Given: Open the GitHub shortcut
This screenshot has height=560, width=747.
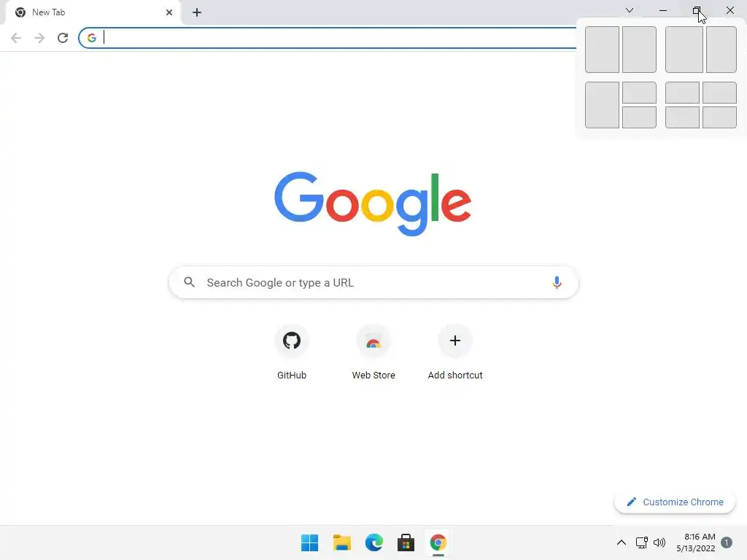Looking at the screenshot, I should pyautogui.click(x=292, y=352).
